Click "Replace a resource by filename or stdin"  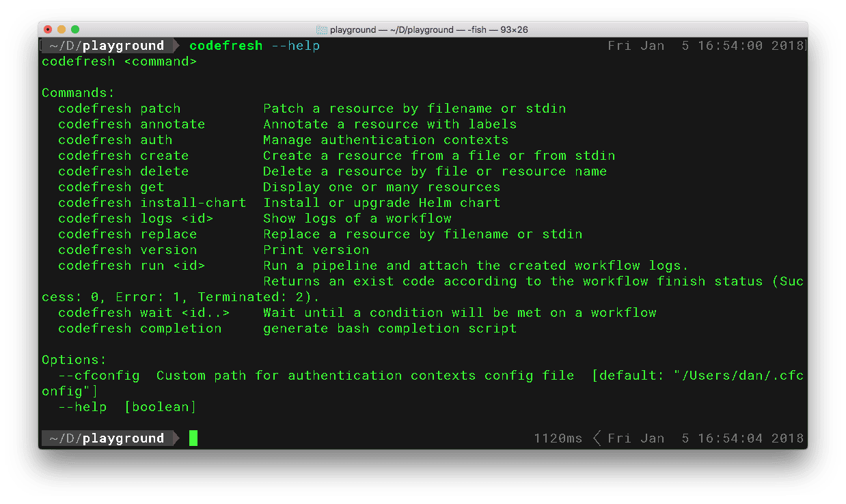[423, 234]
